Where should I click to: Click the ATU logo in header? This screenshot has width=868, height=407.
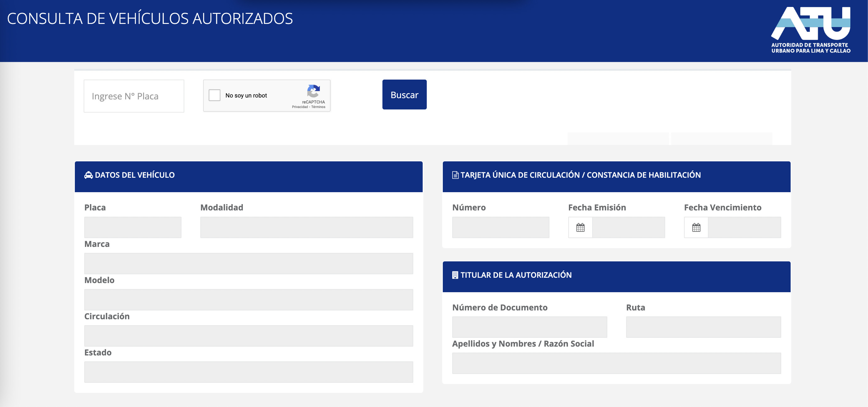click(811, 30)
